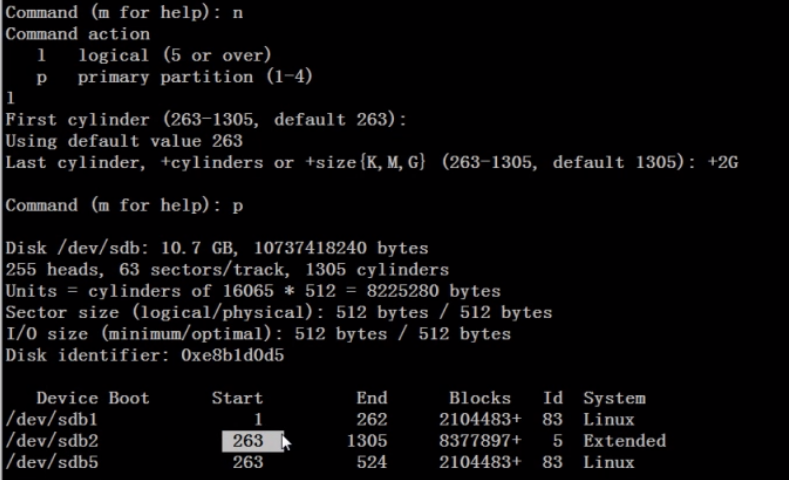The width and height of the screenshot is (789, 480).
Task: Click the 'Sector size (logical/physical)' line
Action: pyautogui.click(x=279, y=312)
